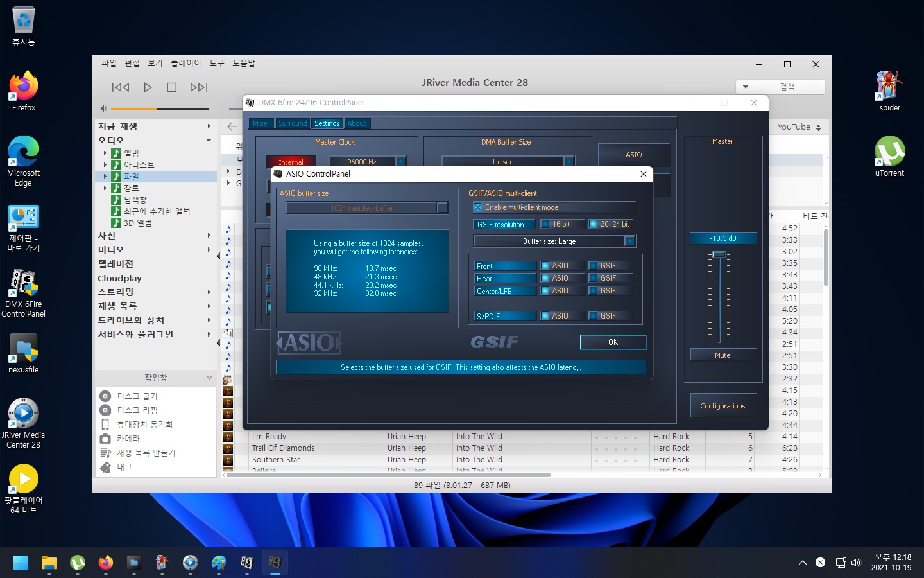
Task: Open the Recycle Bin desktop icon
Action: (x=24, y=27)
